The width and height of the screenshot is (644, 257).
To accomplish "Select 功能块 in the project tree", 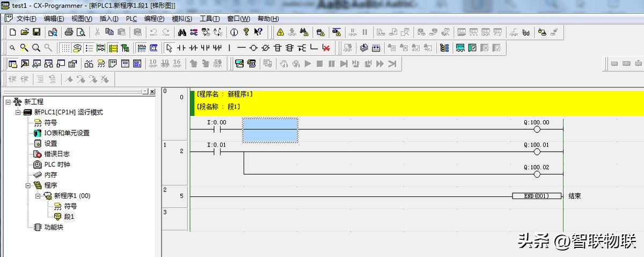I will click(53, 227).
